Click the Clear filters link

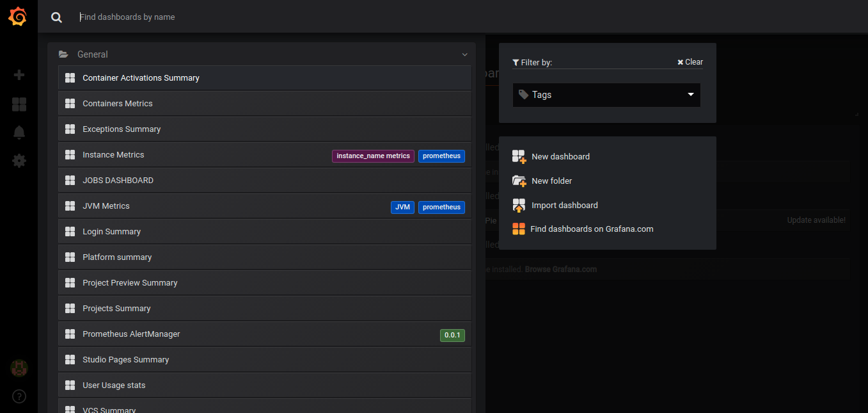click(x=690, y=62)
